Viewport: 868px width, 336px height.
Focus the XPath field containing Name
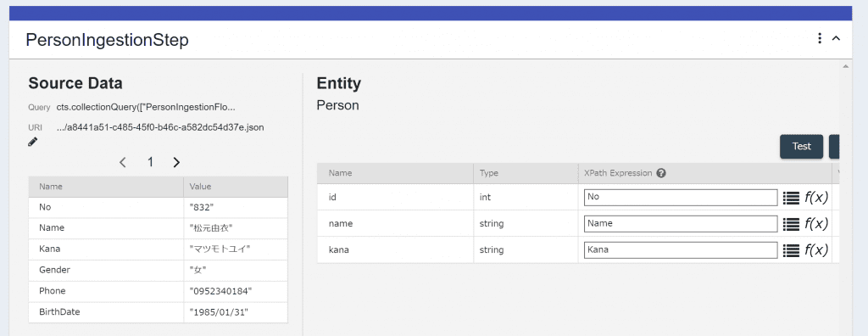(x=681, y=224)
